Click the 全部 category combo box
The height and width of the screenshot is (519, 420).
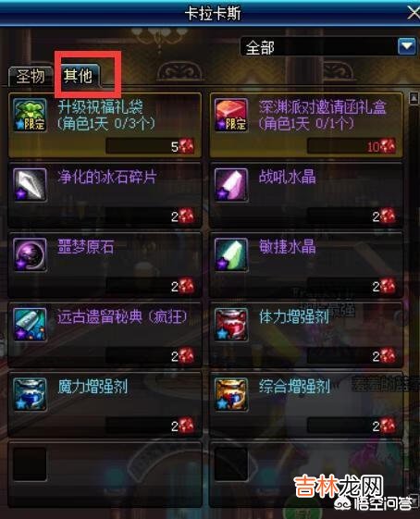tap(328, 46)
